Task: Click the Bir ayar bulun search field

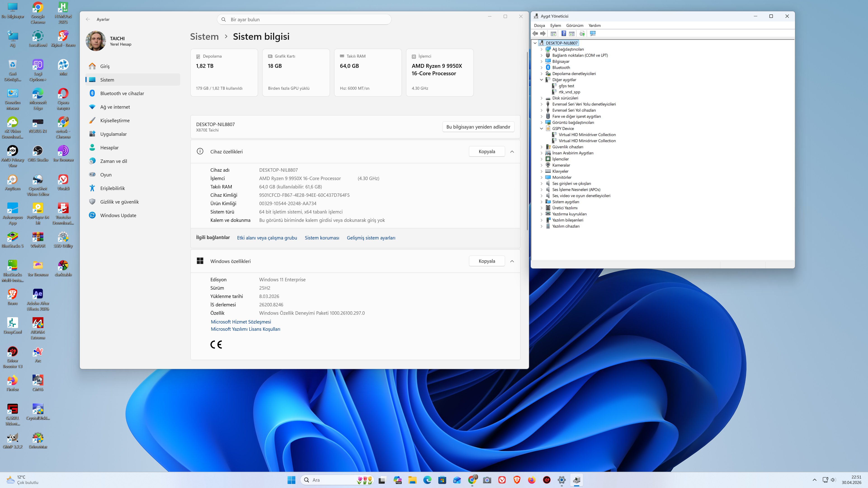Action: click(304, 19)
